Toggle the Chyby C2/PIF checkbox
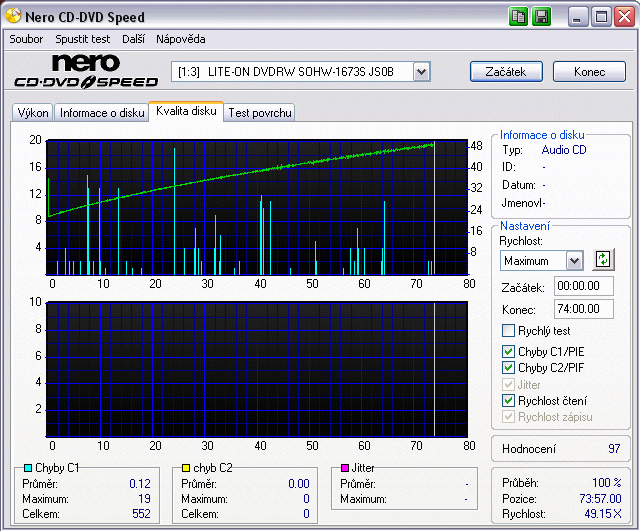This screenshot has height=531, width=640. [x=508, y=368]
